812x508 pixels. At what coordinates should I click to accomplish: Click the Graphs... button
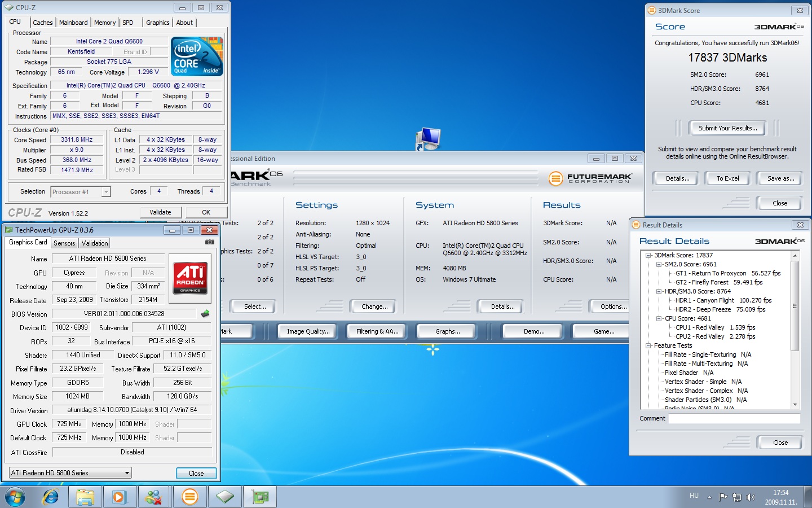point(448,331)
